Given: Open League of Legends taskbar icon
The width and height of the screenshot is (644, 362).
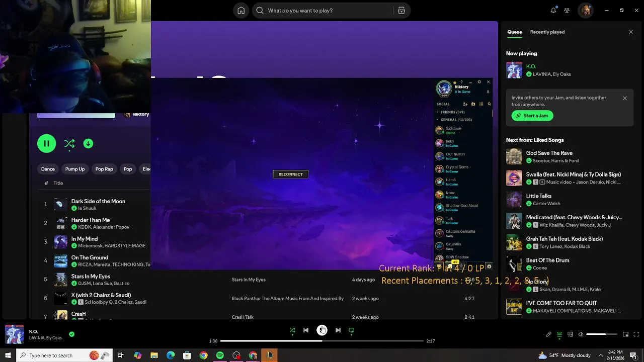Looking at the screenshot, I should click(269, 355).
